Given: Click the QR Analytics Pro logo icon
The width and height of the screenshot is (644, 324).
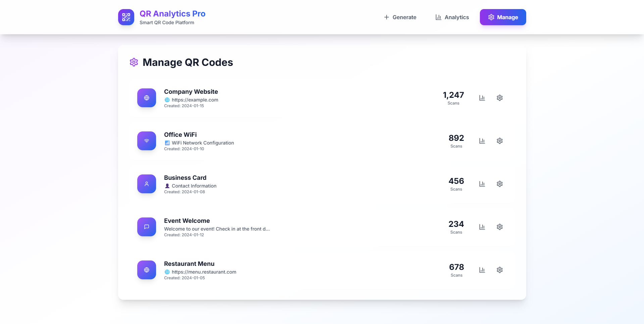Looking at the screenshot, I should point(126,17).
